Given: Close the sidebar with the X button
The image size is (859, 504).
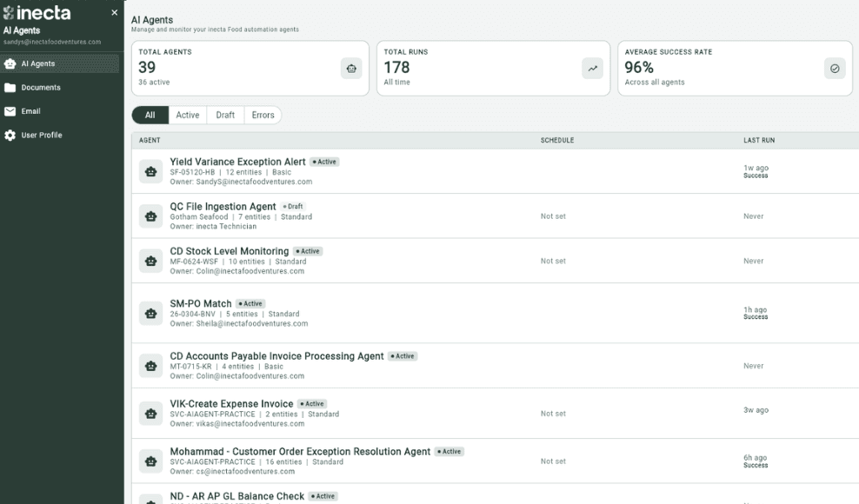Looking at the screenshot, I should click(115, 12).
